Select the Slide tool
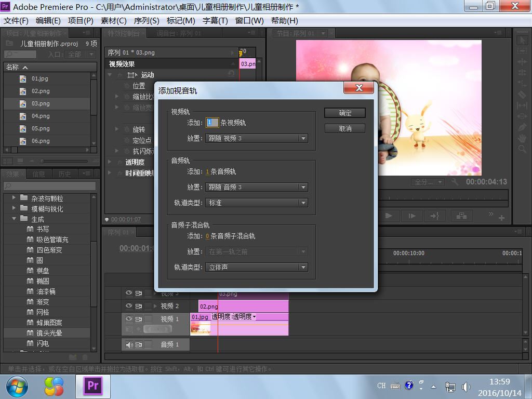This screenshot has width=532, height=399. coord(522,116)
